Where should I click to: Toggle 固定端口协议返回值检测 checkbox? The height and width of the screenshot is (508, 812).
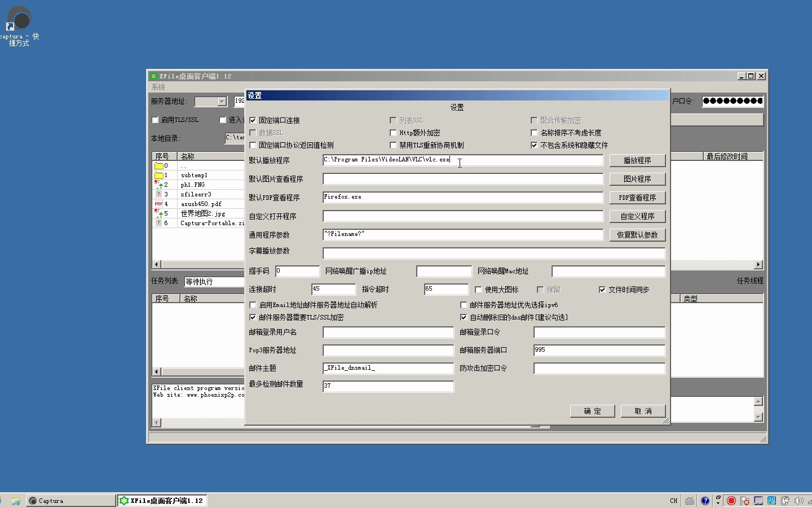coord(253,145)
